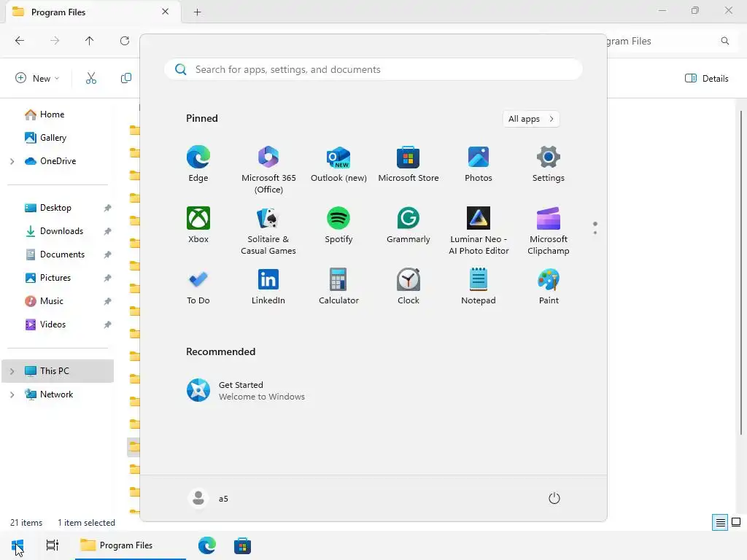Go up one folder level
The height and width of the screenshot is (560, 747).
coord(89,41)
